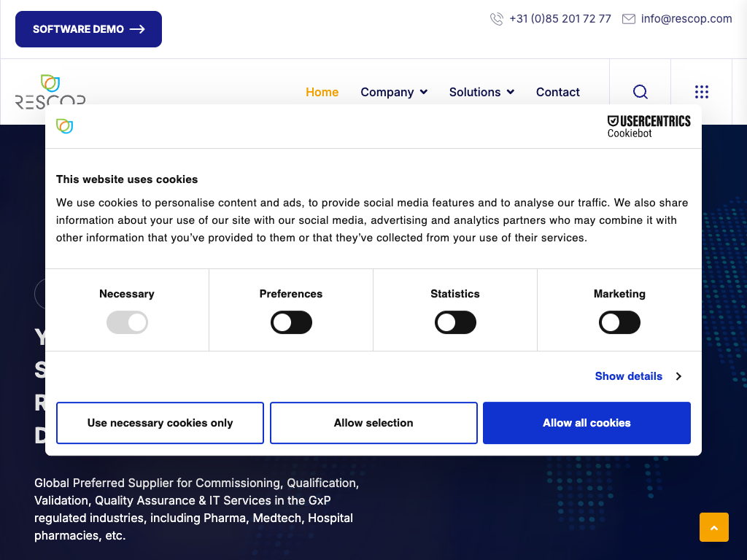Click the Usercentrics Cookiebot logo
The height and width of the screenshot is (560, 747).
[x=649, y=125]
